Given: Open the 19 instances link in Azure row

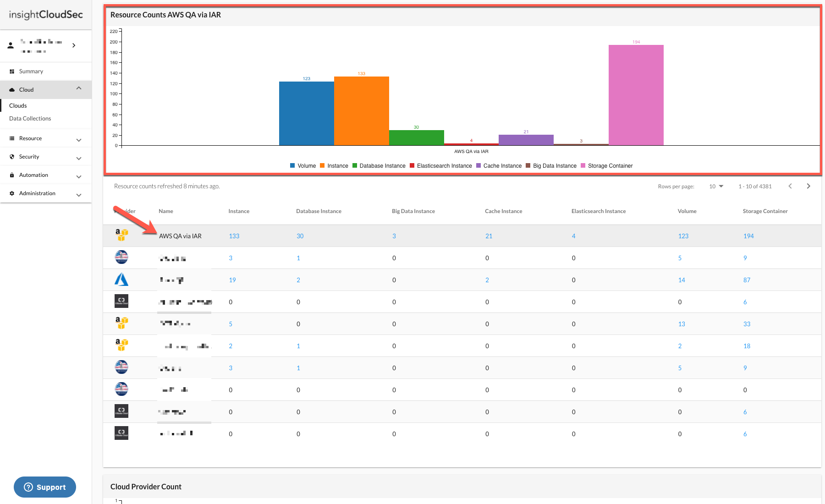Looking at the screenshot, I should pyautogui.click(x=232, y=280).
